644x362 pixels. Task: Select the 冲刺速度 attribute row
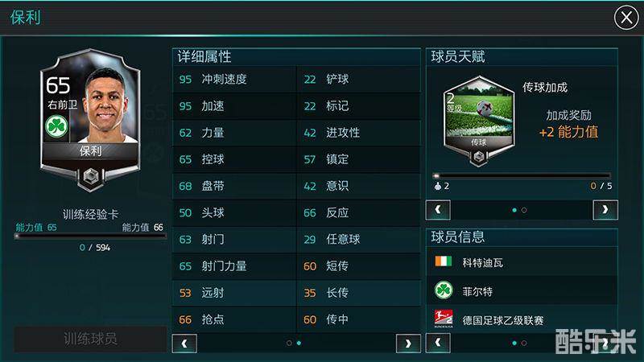[234, 79]
